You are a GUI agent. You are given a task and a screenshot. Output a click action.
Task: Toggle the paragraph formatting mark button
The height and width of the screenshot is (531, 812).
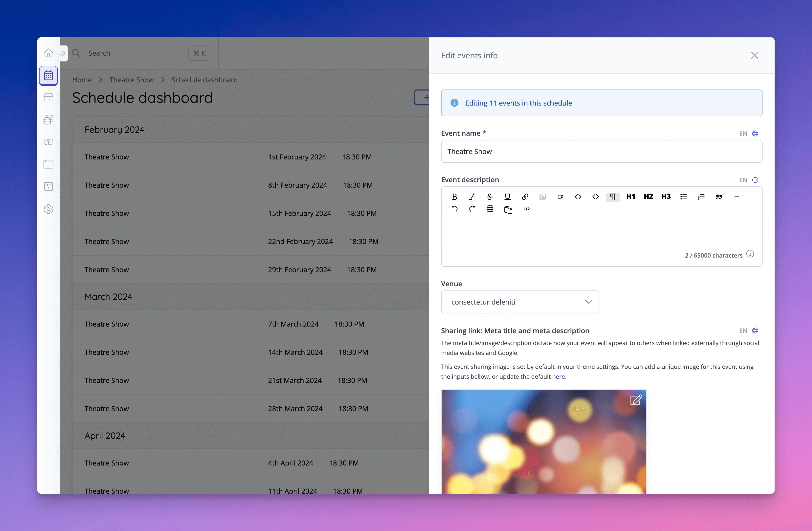tap(613, 197)
